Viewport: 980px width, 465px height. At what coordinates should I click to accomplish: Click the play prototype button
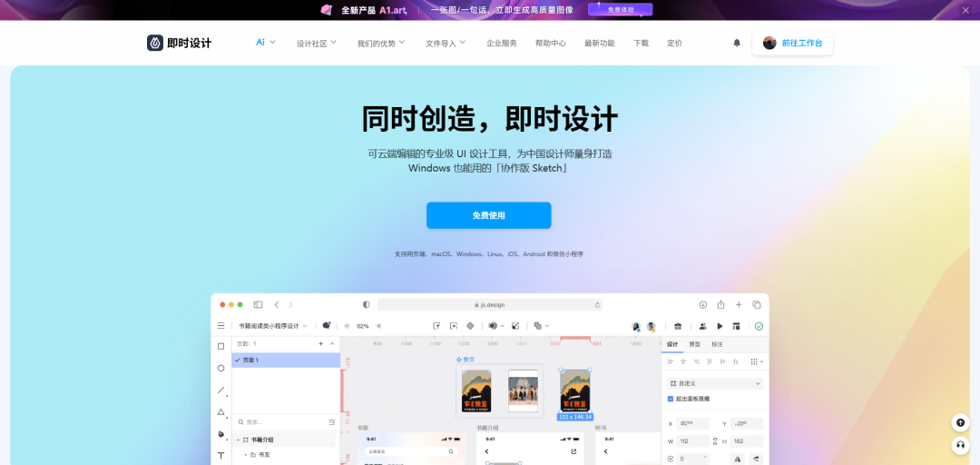[720, 326]
